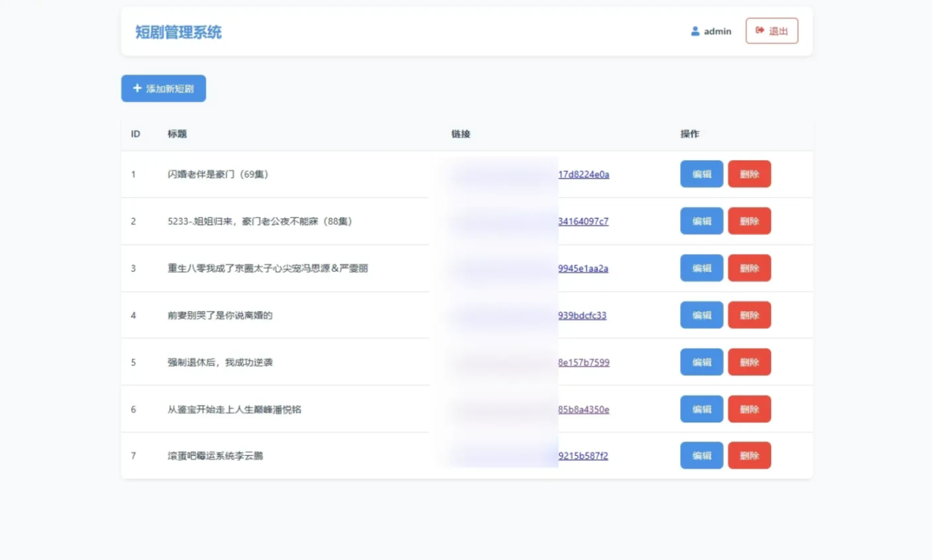Click title 前妻别哭了是你说离婚的

tap(220, 315)
